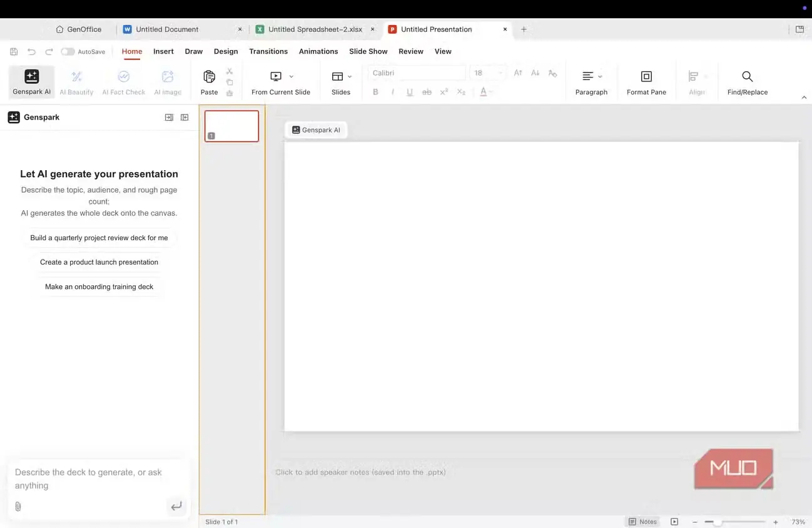
Task: Click the AI Image tool
Action: tap(168, 82)
